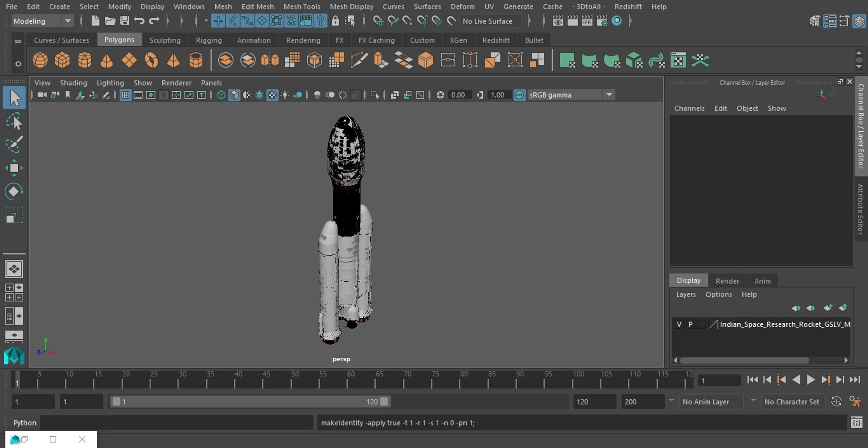The height and width of the screenshot is (448, 868).
Task: Toggle layer playback P box
Action: [690, 324]
